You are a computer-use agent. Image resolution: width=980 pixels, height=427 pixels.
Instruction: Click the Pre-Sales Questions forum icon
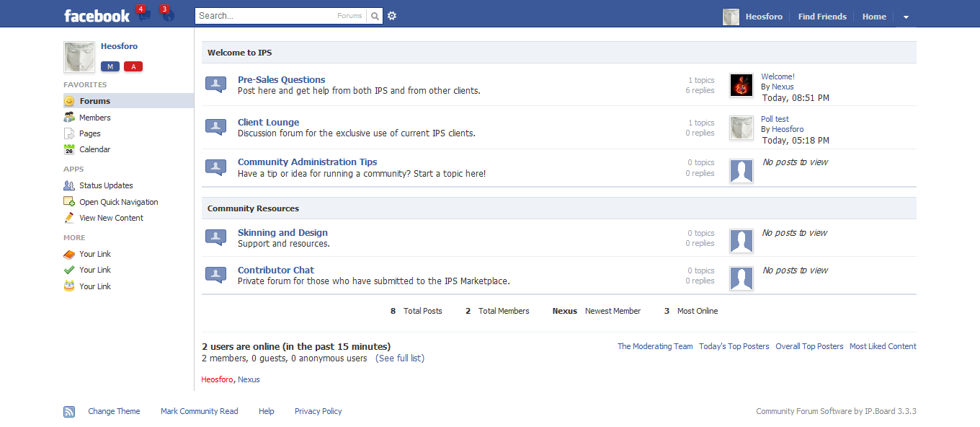pyautogui.click(x=216, y=84)
